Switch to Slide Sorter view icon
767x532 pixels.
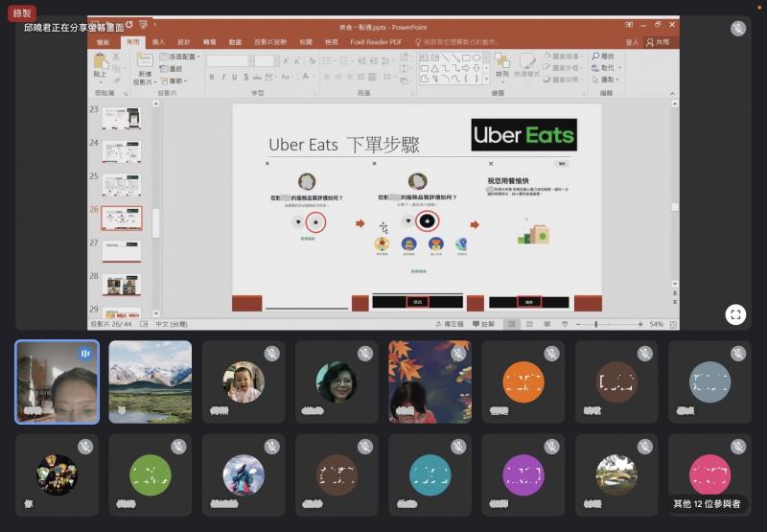pos(529,324)
